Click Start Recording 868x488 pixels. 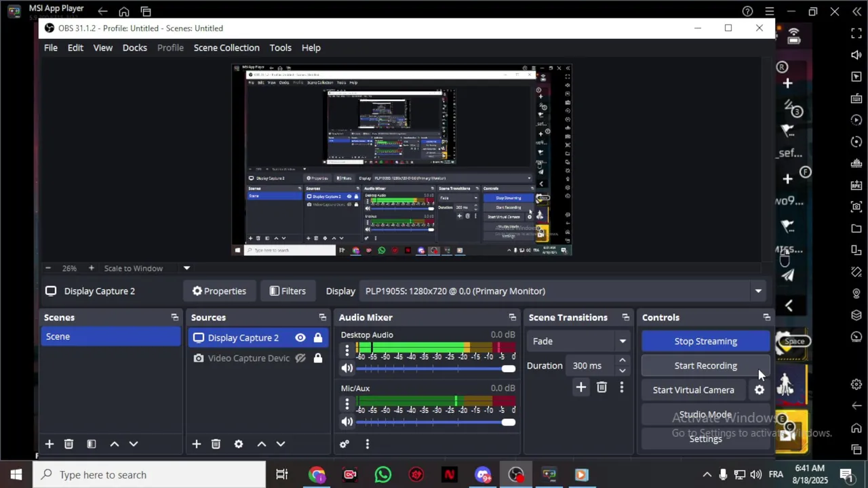705,365
